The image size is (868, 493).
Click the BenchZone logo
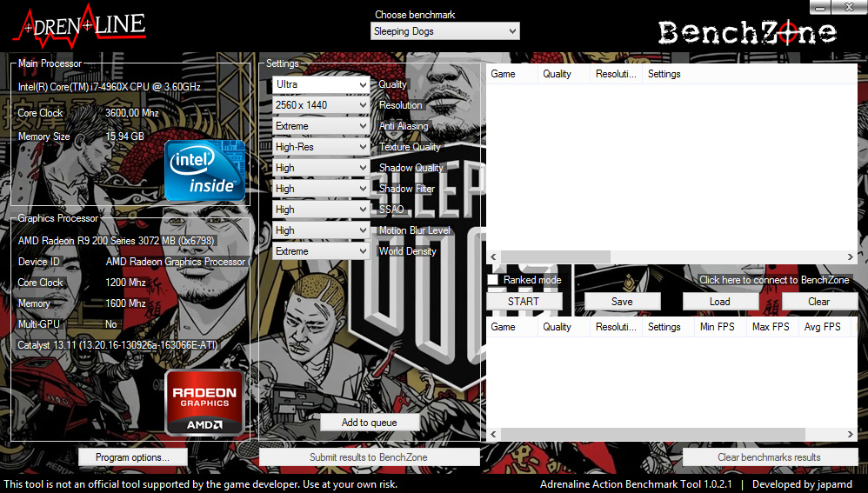click(747, 33)
